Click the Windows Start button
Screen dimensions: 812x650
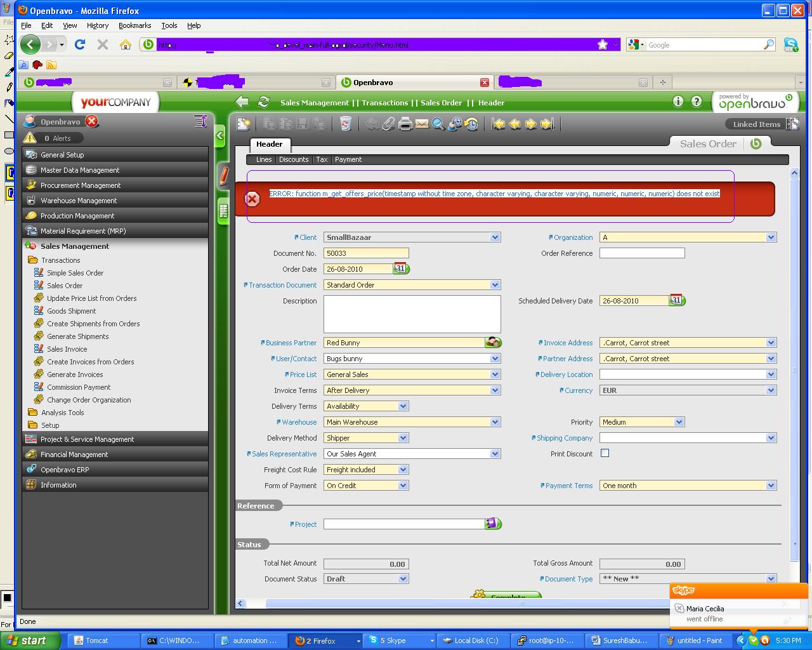(30, 640)
